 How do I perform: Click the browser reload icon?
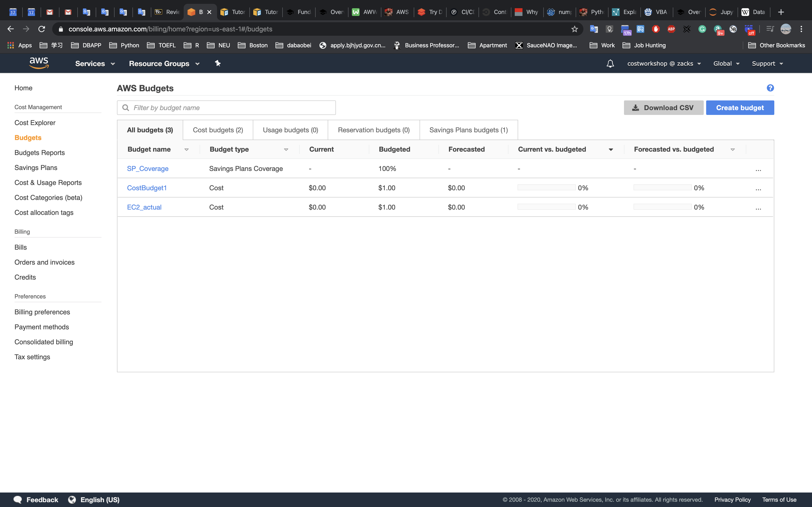(x=42, y=29)
